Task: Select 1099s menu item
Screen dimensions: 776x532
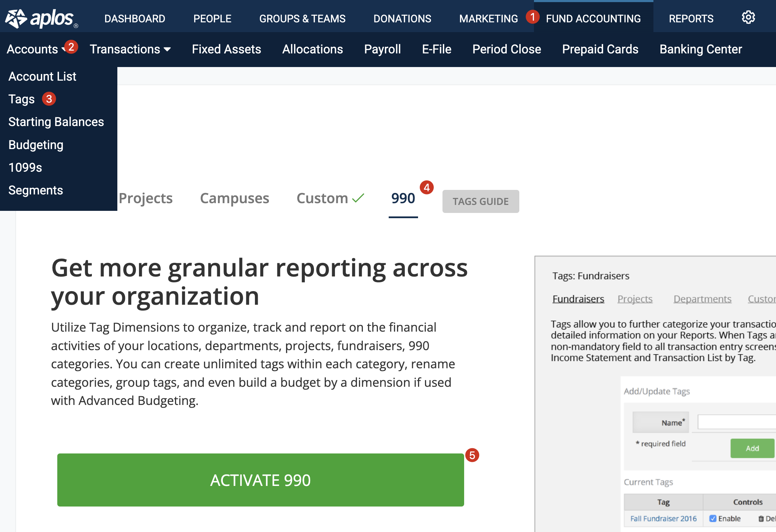Action: [x=25, y=168]
